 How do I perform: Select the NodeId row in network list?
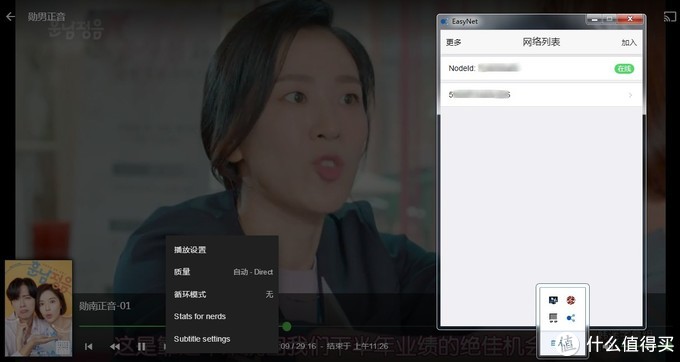tap(541, 68)
